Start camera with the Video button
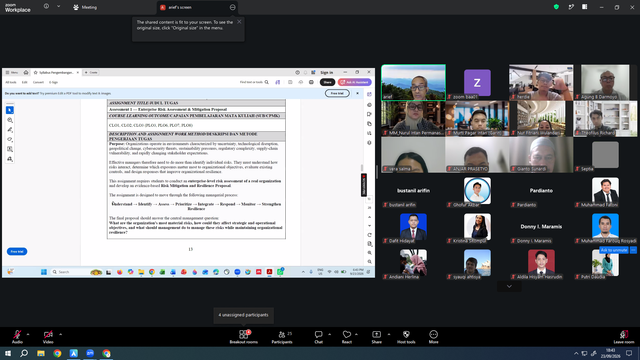The width and height of the screenshot is (640, 360). tap(48, 337)
